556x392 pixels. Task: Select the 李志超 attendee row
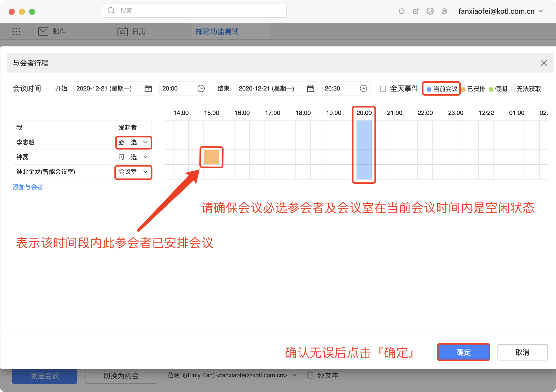82,142
